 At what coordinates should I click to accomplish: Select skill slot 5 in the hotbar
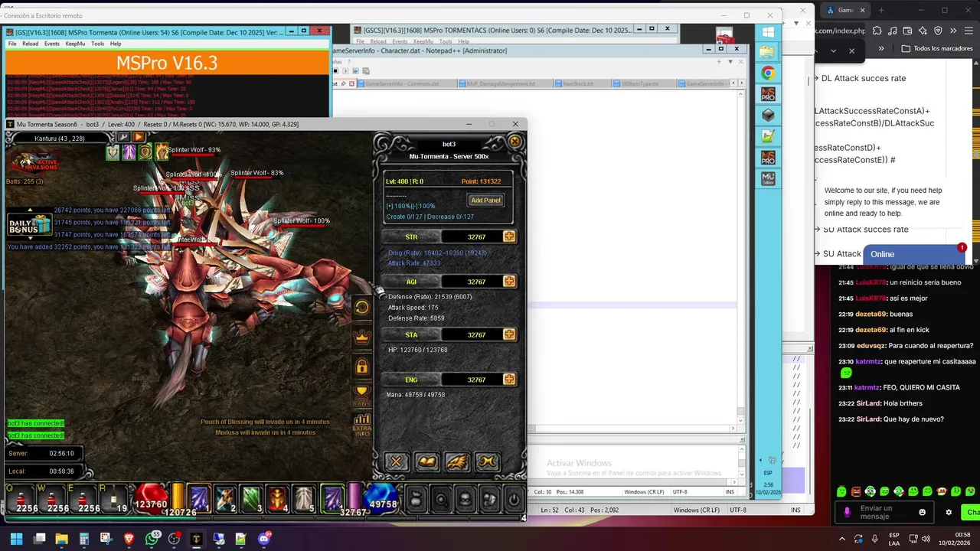[x=304, y=498]
